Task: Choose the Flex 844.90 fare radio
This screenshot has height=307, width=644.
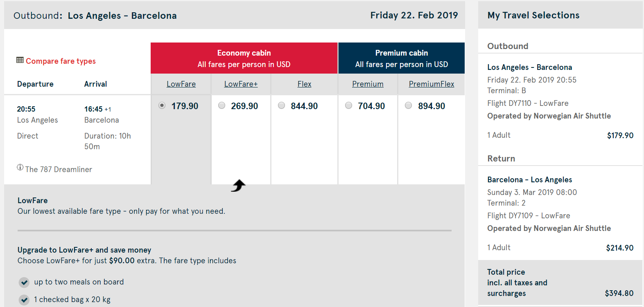Action: (x=282, y=105)
